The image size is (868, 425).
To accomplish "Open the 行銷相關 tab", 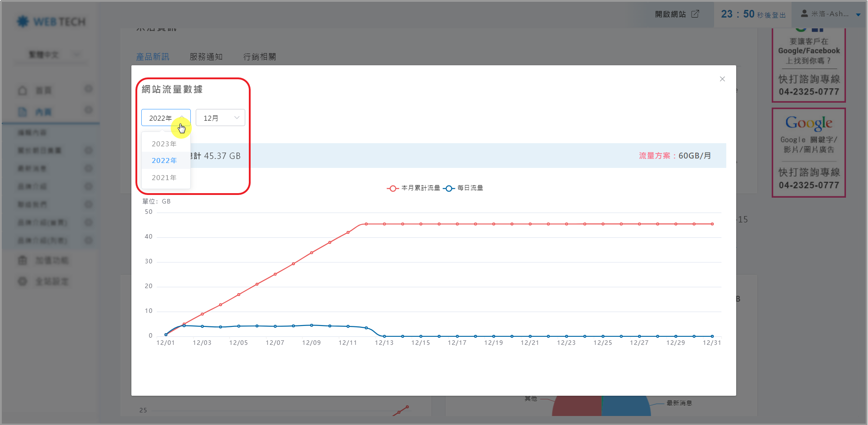I will coord(260,57).
